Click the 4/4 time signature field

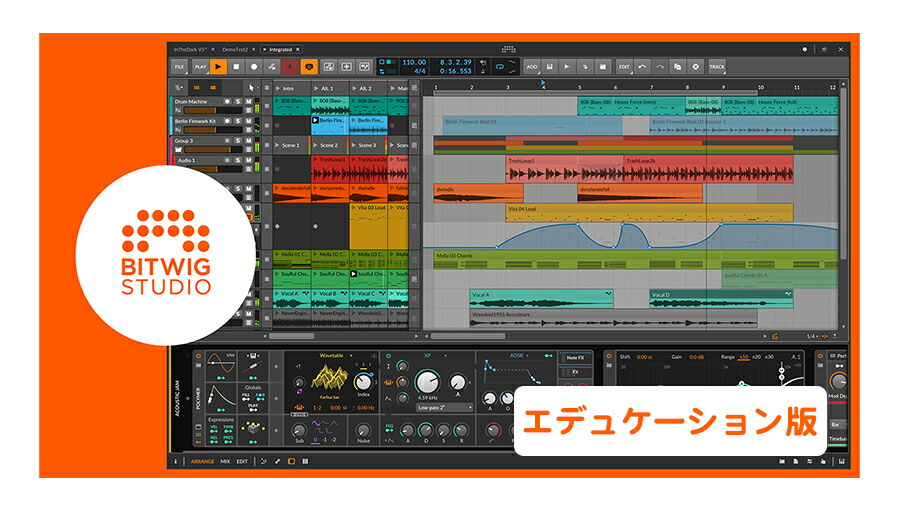pos(420,71)
